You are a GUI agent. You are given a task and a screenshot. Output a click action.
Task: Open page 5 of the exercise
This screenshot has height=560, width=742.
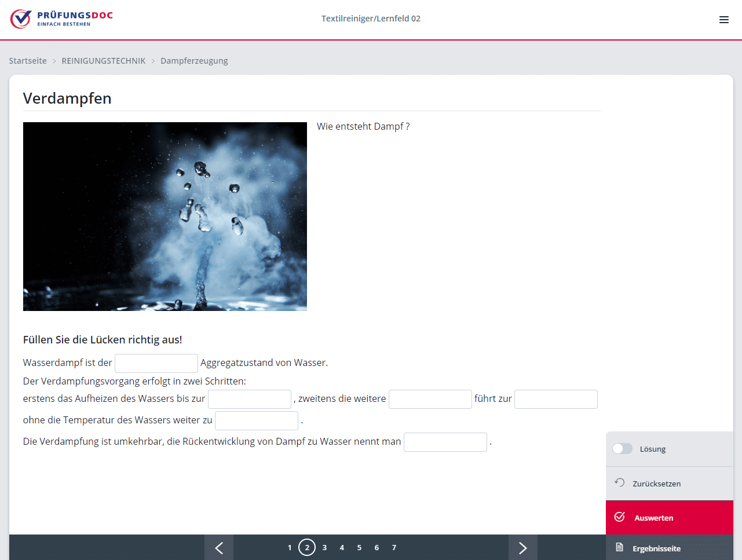359,548
